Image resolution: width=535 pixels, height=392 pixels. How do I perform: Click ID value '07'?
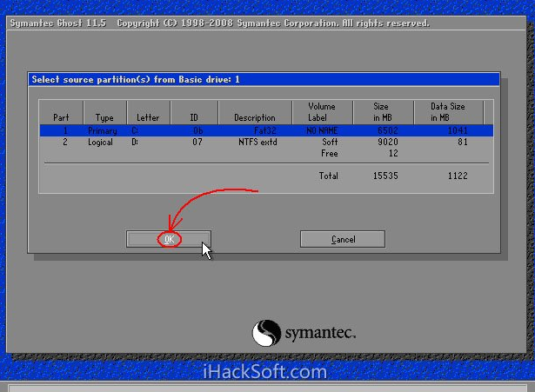coord(197,142)
